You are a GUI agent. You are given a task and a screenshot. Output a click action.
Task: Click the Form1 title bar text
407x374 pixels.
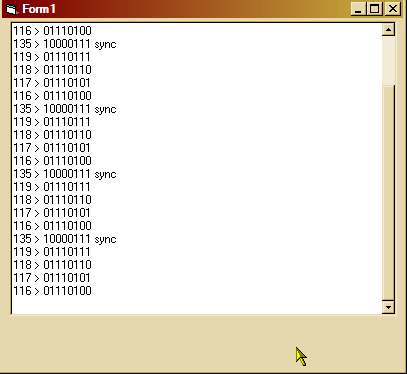pyautogui.click(x=39, y=9)
